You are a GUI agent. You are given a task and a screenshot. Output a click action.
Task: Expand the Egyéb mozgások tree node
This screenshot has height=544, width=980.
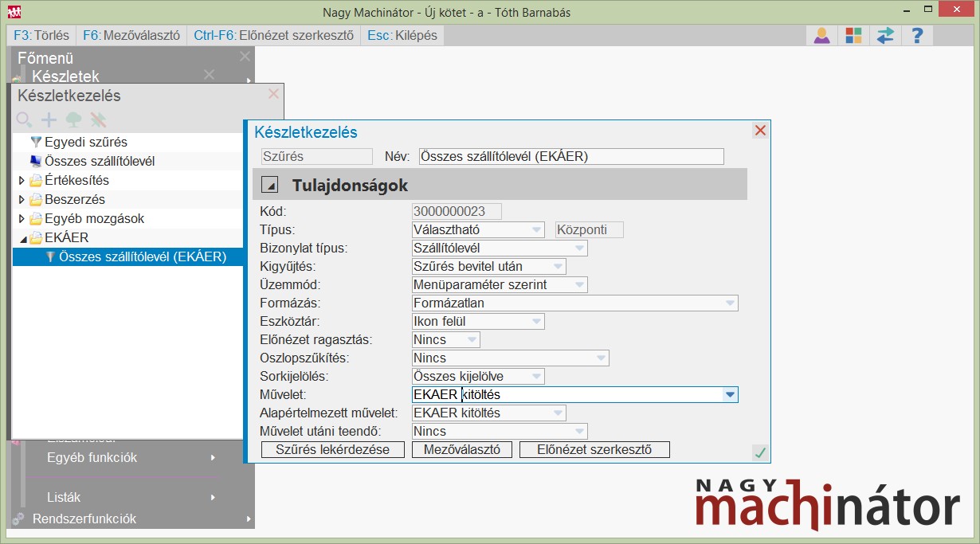coord(22,218)
